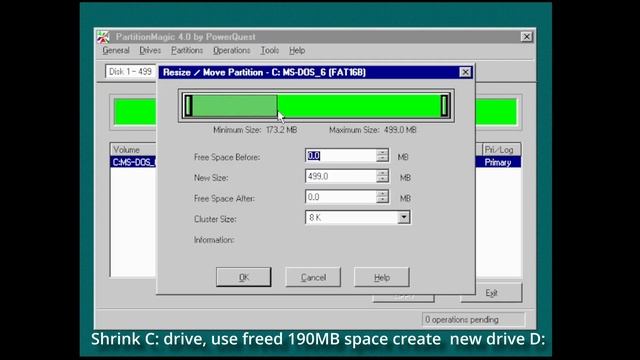Click the Maximum Size: 499.0 MB label

point(373,130)
